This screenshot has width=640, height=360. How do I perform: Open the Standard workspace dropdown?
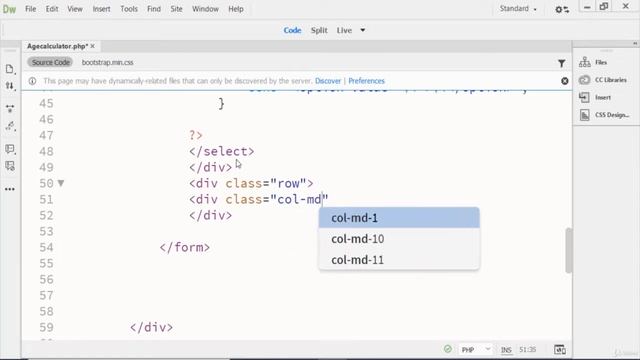[518, 9]
